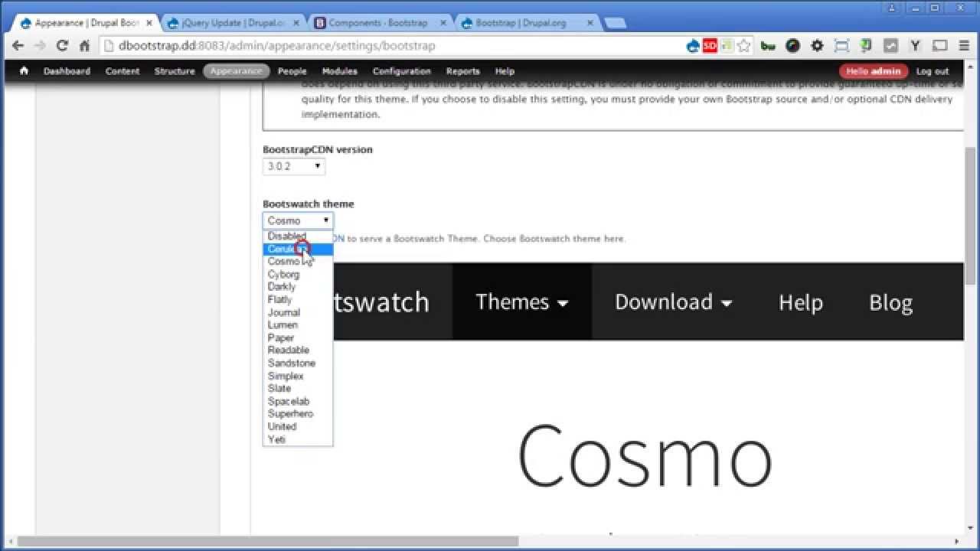
Task: Select Lumen theme option
Action: coord(298,324)
